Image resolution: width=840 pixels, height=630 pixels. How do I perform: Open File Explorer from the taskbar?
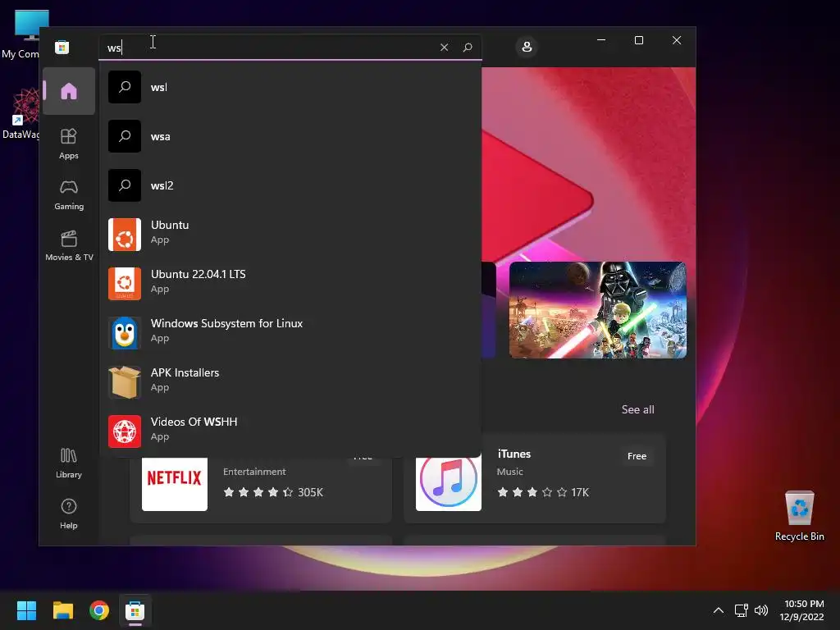click(62, 610)
